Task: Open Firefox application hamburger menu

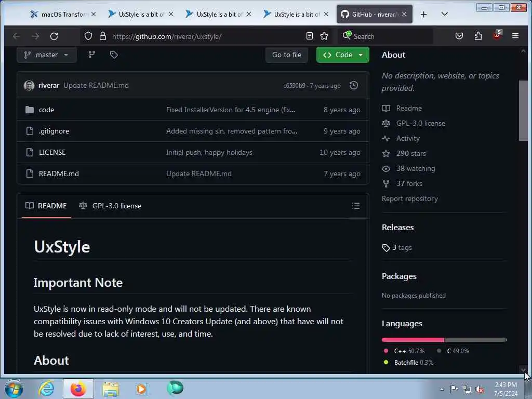Action: click(515, 36)
